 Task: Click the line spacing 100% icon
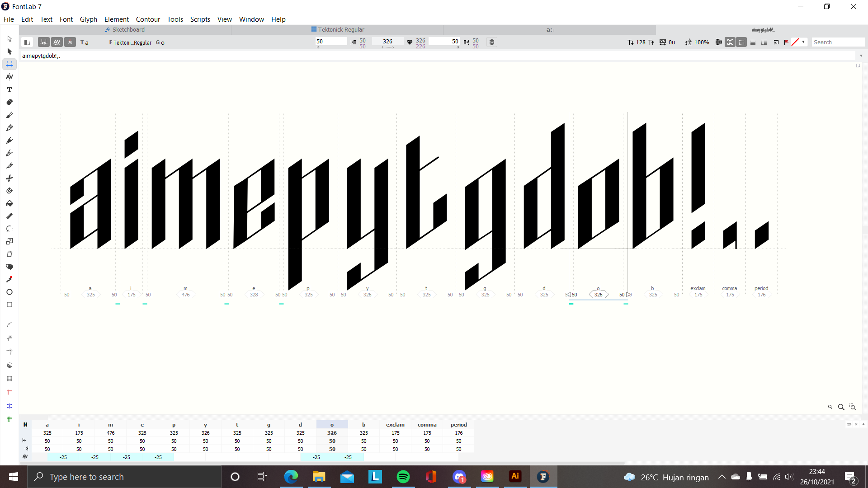(688, 42)
